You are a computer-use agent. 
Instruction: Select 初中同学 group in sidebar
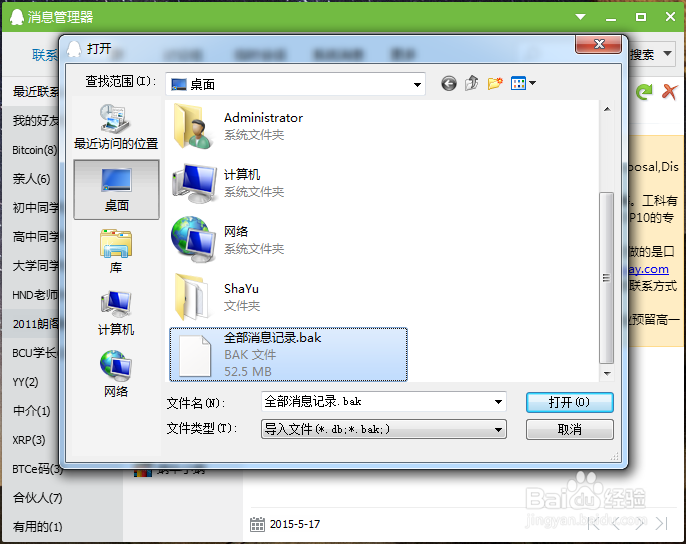36,207
